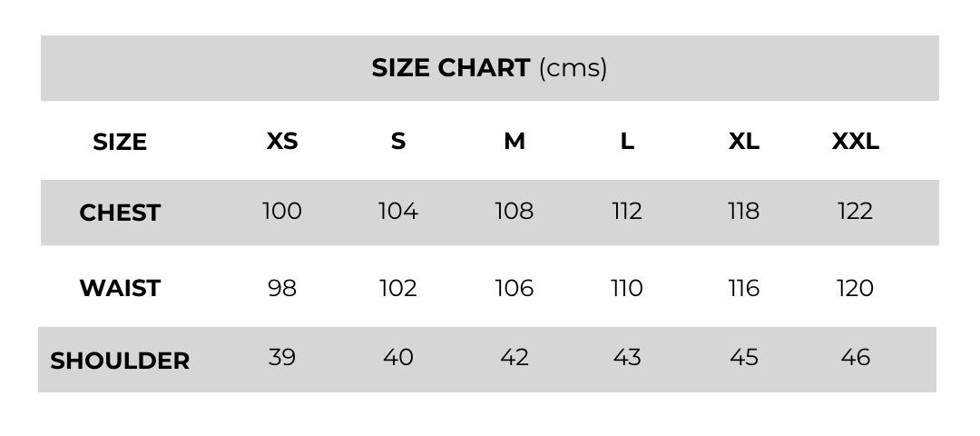Select waist measurement 110 for L

tap(627, 288)
